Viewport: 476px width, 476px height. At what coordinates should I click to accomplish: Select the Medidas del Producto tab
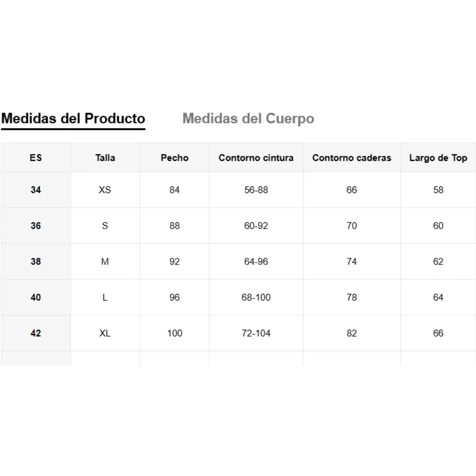[73, 119]
